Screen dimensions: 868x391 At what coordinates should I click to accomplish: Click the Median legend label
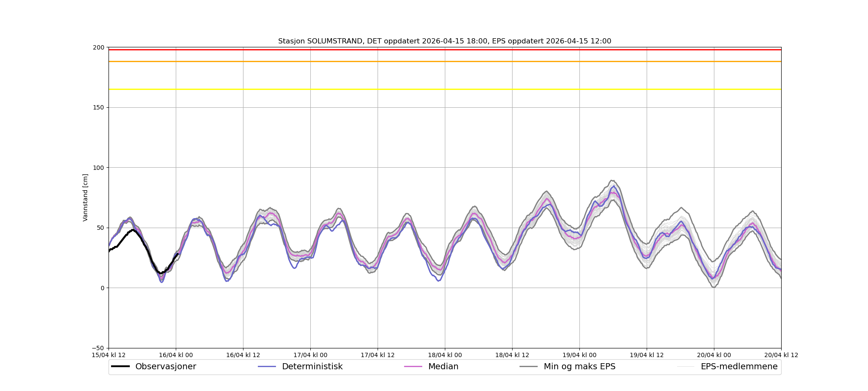443,367
